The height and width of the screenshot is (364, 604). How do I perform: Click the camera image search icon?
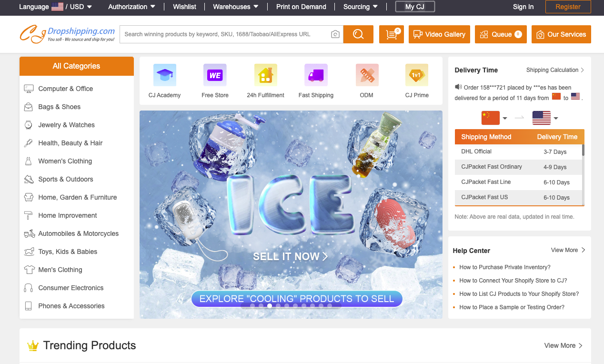[335, 34]
